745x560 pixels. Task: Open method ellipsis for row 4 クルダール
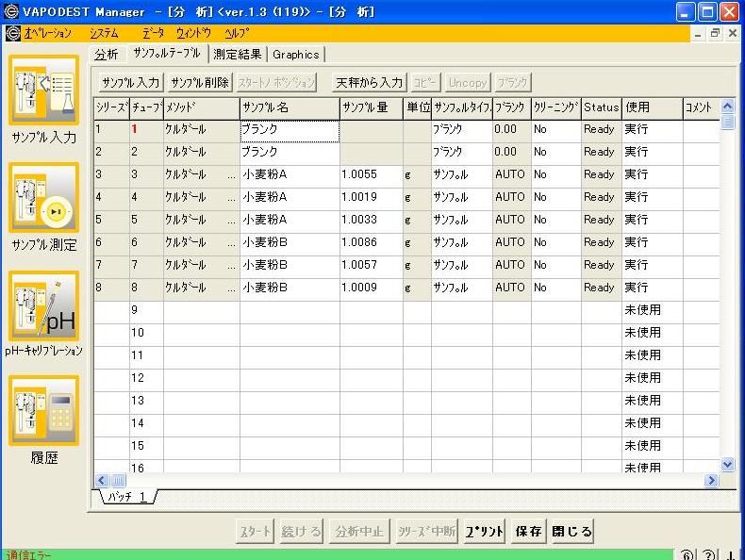[x=231, y=198]
